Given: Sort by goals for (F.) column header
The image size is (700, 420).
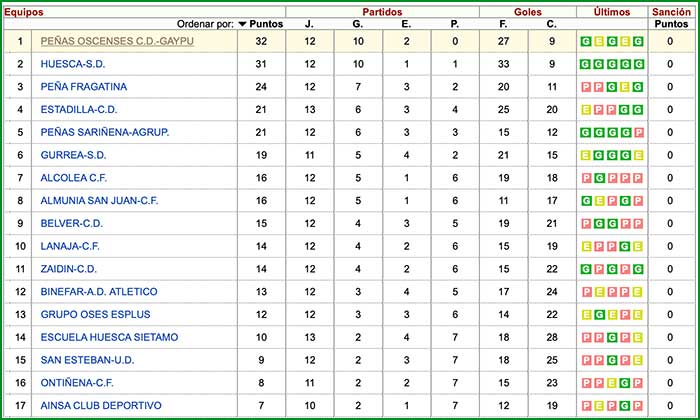Looking at the screenshot, I should (504, 24).
